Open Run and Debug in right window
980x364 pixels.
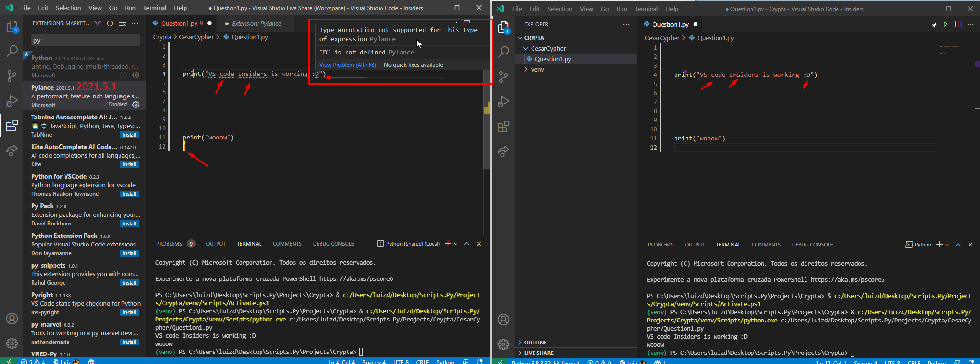(503, 102)
